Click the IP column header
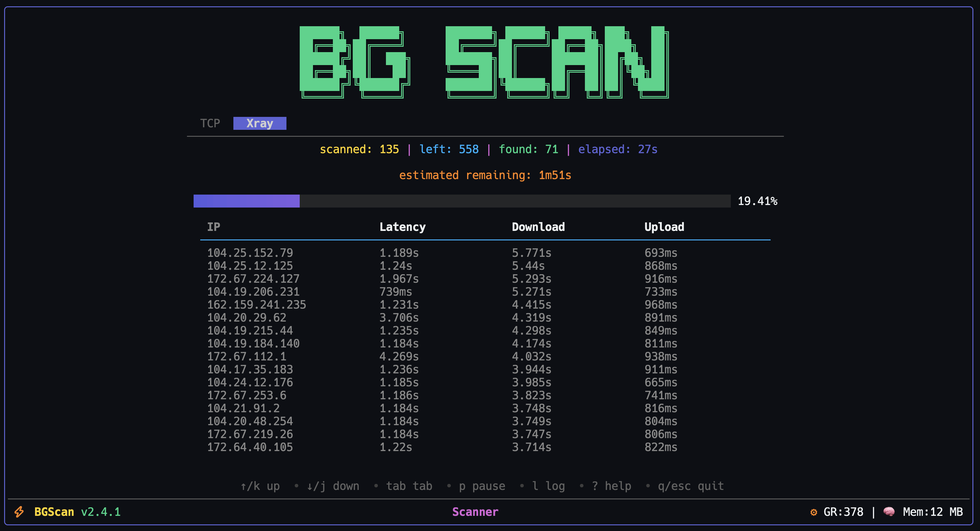 (214, 227)
